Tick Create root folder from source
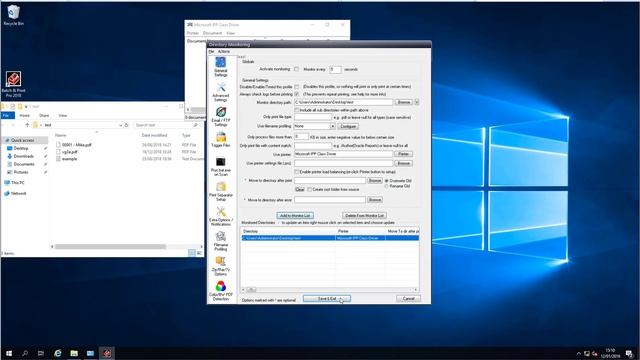This screenshot has width=640, height=360. (309, 189)
